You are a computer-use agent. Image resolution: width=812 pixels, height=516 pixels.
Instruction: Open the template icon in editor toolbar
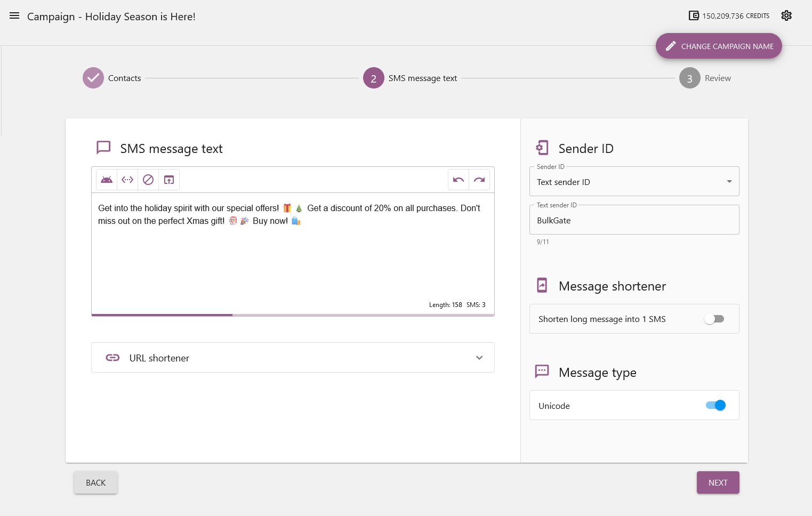(x=169, y=180)
